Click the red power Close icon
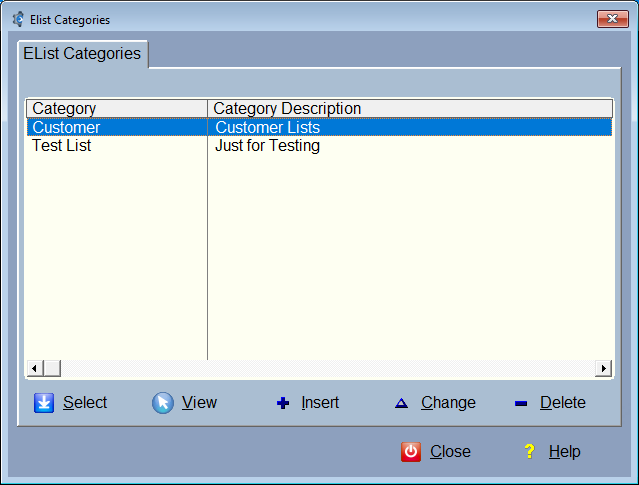The width and height of the screenshot is (639, 485). [411, 452]
